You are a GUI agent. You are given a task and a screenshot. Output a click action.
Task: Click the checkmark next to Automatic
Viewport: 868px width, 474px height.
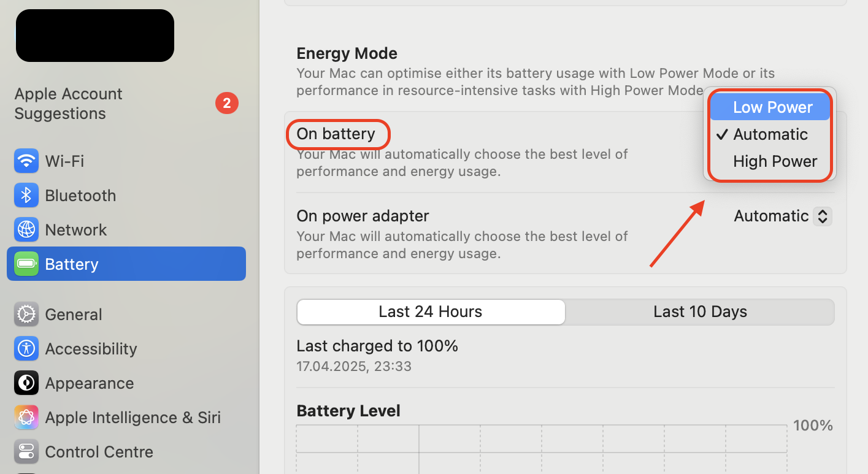click(x=722, y=134)
